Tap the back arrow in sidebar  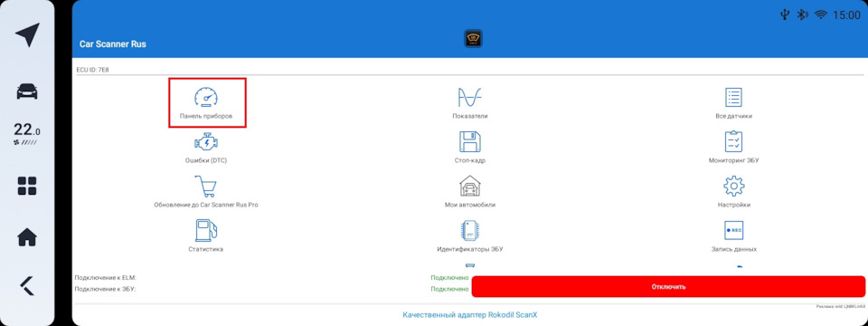point(27,285)
